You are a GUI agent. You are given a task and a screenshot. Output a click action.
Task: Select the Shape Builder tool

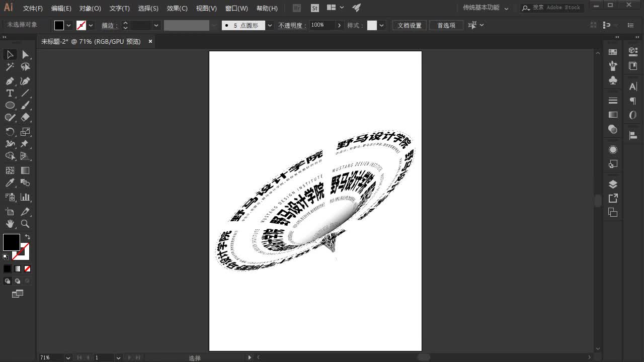(10, 156)
